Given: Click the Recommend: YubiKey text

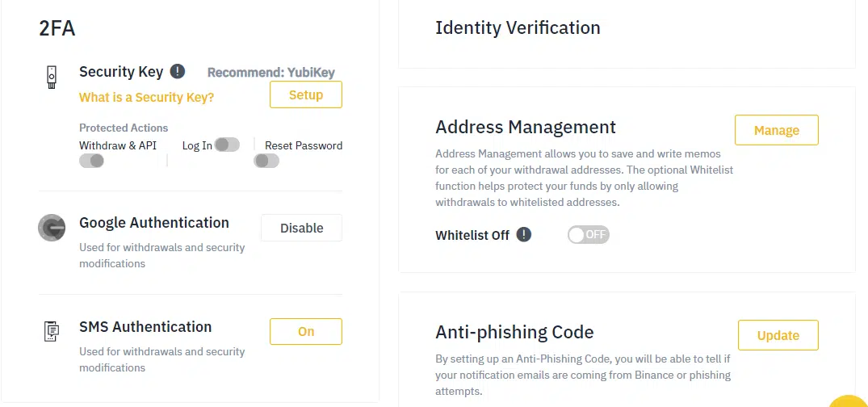Looking at the screenshot, I should click(x=271, y=73).
